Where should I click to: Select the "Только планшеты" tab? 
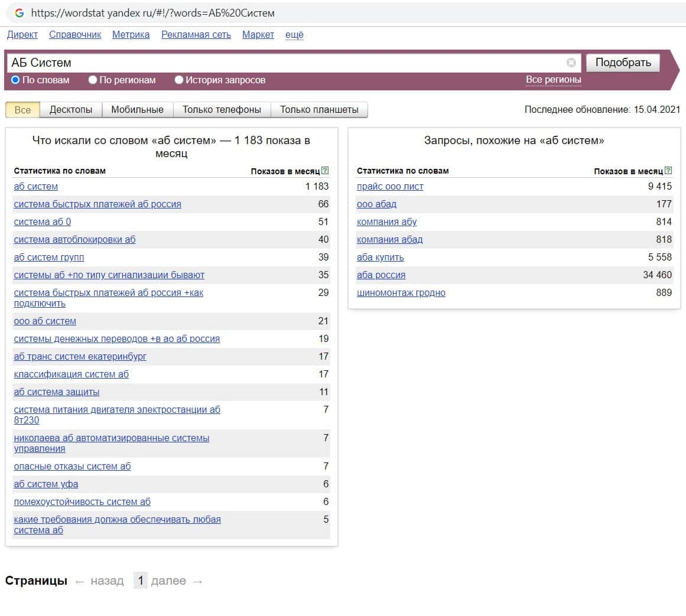(319, 110)
